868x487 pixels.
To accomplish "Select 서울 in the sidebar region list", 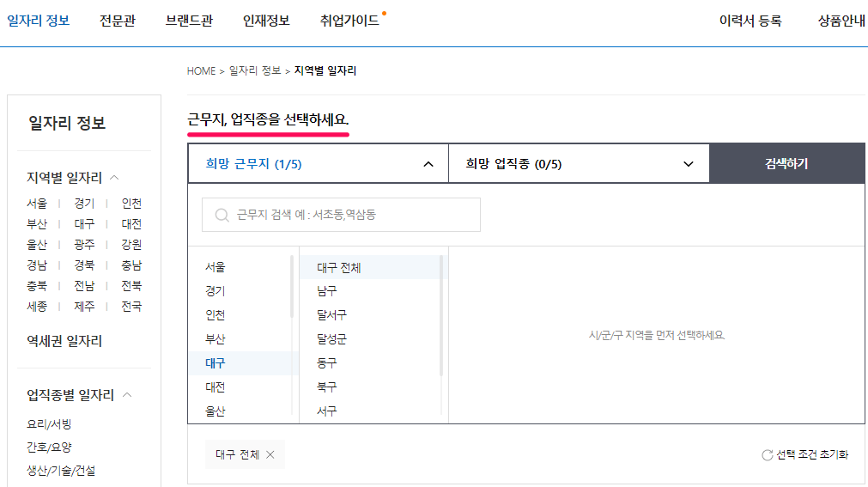I will coord(37,204).
